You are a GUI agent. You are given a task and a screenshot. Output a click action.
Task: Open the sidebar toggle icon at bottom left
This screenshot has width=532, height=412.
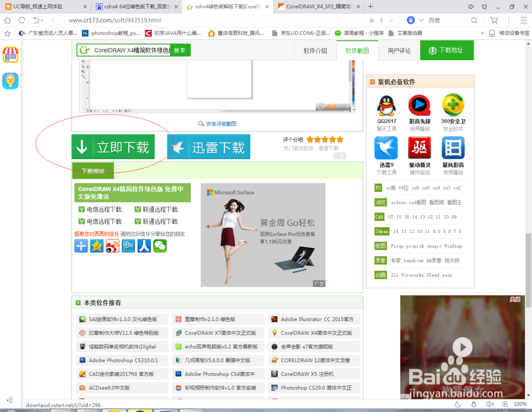pyautogui.click(x=10, y=400)
